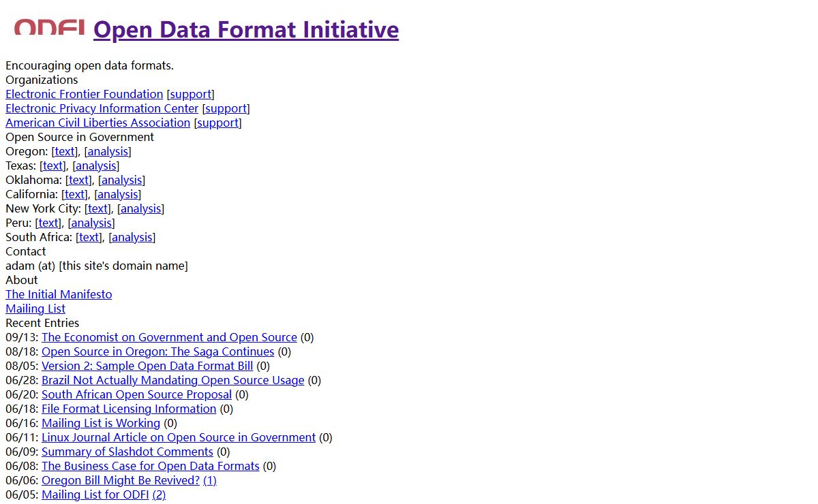This screenshot has height=504, width=818.
Task: Click the 'Organizations' section heading text
Action: point(42,80)
